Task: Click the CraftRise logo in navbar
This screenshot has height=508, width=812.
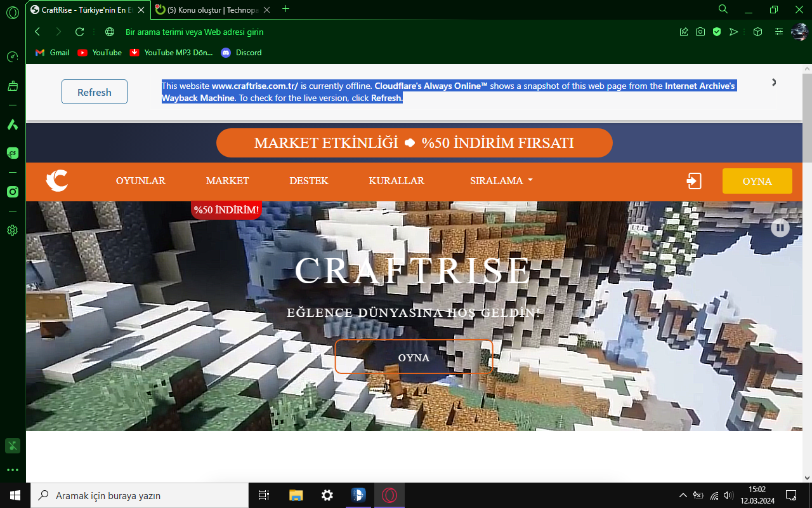Action: pyautogui.click(x=57, y=181)
